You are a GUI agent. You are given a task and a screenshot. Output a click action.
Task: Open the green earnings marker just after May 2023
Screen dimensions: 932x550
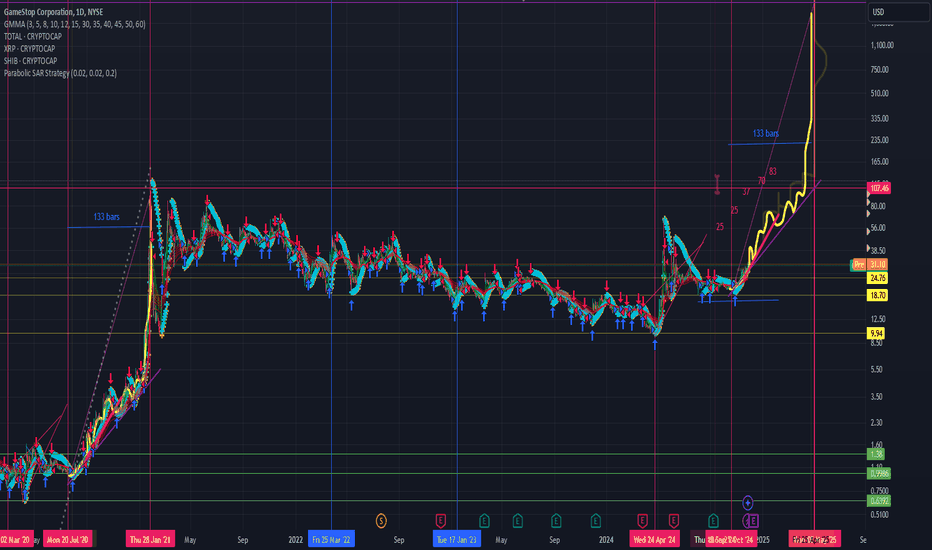518,521
